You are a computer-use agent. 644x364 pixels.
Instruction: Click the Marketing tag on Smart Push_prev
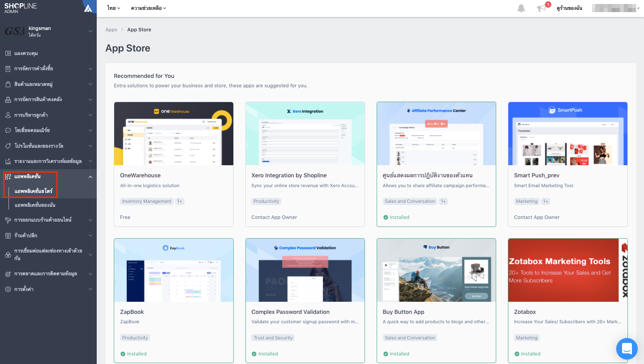tap(527, 201)
